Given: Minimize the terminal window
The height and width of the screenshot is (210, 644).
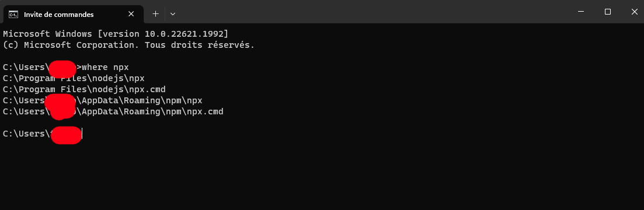Looking at the screenshot, I should pos(581,12).
